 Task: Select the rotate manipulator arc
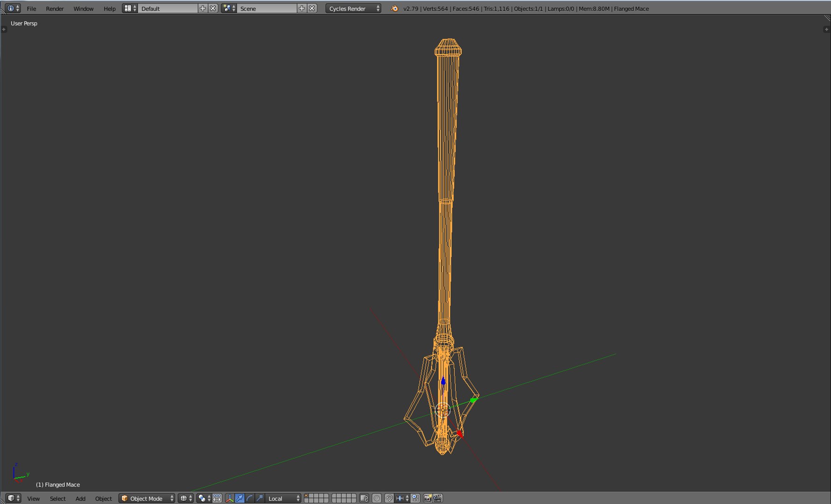[x=249, y=498]
